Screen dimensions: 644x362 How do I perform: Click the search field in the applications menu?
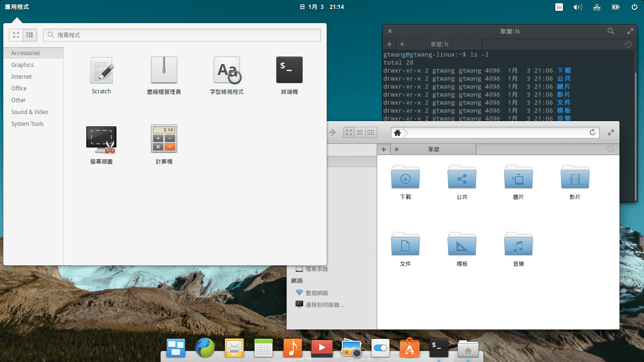pyautogui.click(x=182, y=35)
